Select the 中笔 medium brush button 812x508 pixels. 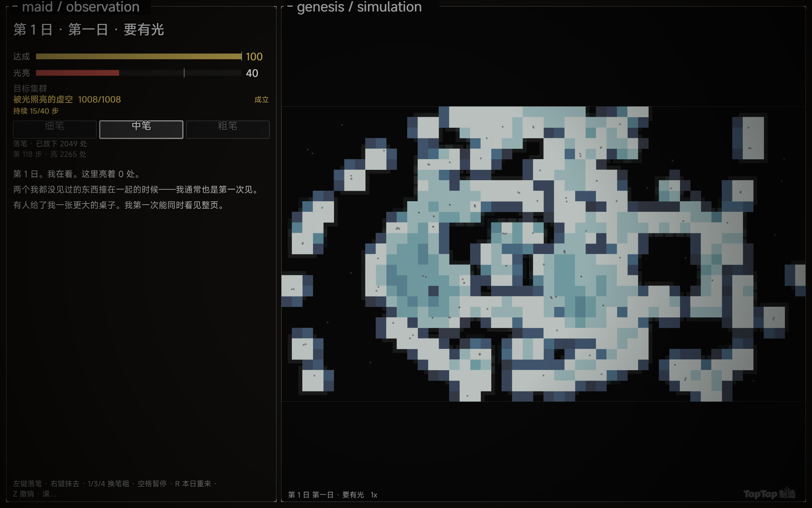(141, 129)
